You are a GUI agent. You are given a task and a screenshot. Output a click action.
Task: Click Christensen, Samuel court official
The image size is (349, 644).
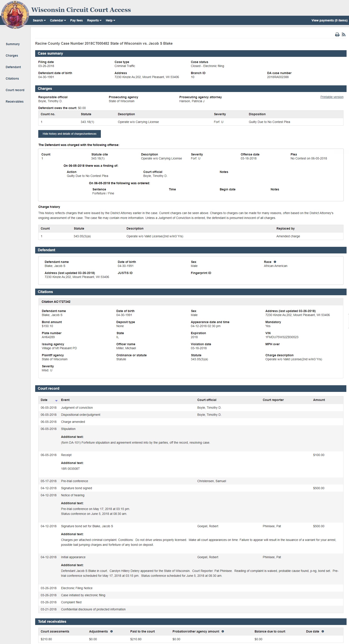click(211, 481)
